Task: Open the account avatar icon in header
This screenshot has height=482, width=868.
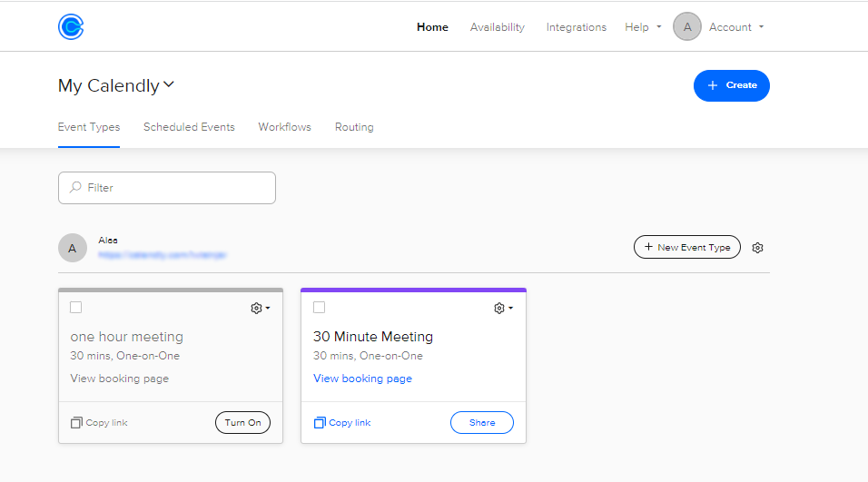Action: coord(687,26)
